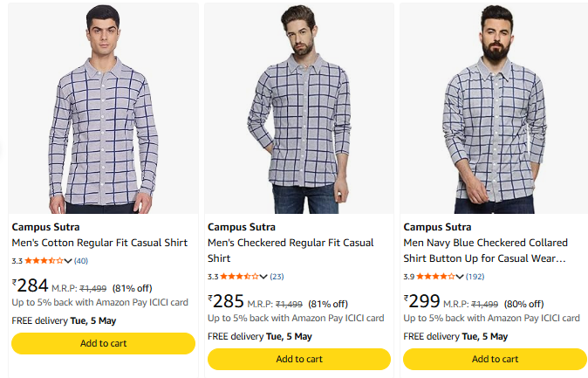
Task: Add the ₹299 navy blue shirt to cart
Action: pos(495,359)
